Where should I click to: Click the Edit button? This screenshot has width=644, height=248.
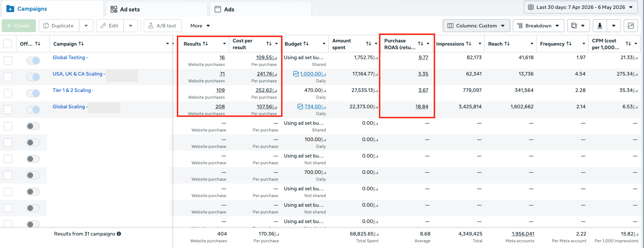point(110,26)
